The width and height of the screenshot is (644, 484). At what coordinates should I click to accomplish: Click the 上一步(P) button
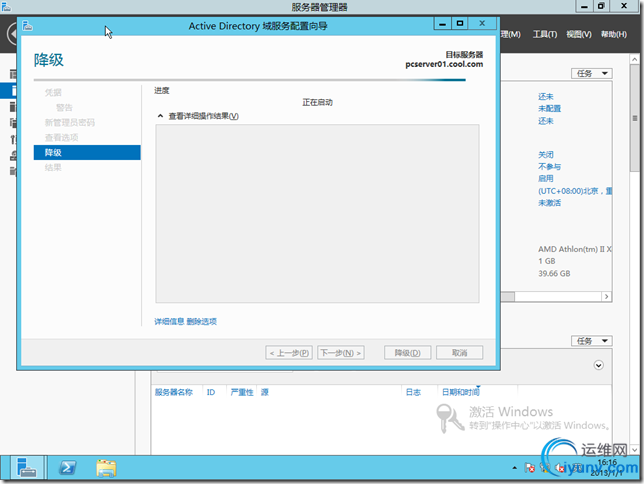coord(289,353)
